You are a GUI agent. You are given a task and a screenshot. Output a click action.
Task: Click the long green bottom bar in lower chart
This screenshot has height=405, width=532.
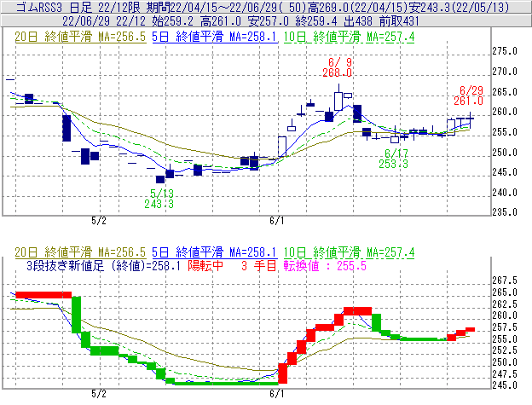pyautogui.click(x=226, y=384)
